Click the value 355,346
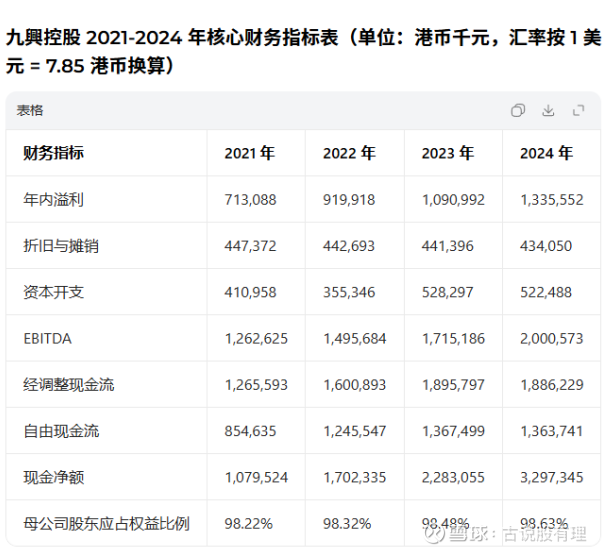This screenshot has height=552, width=604. [349, 292]
